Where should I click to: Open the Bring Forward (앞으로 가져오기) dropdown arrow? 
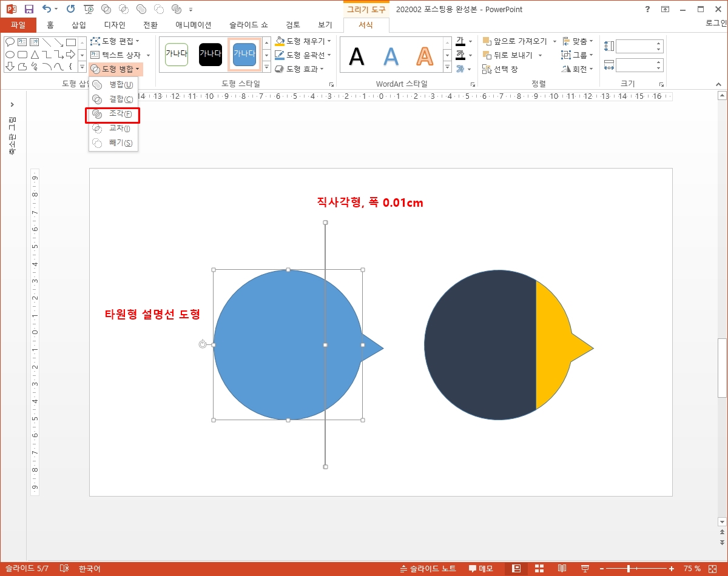tap(554, 41)
